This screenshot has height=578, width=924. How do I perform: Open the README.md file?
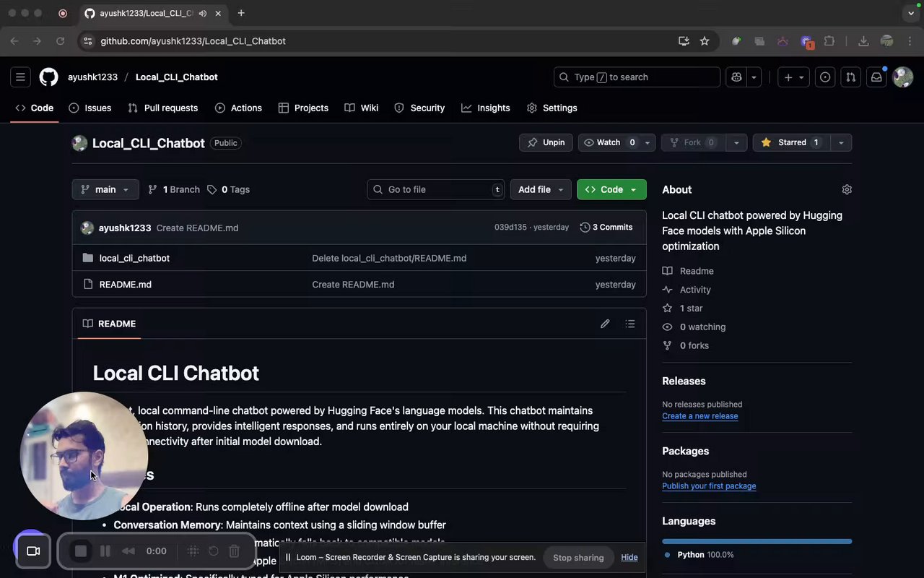tap(126, 285)
